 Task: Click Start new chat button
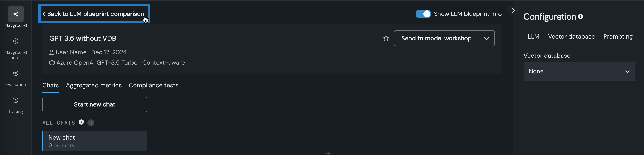(94, 104)
